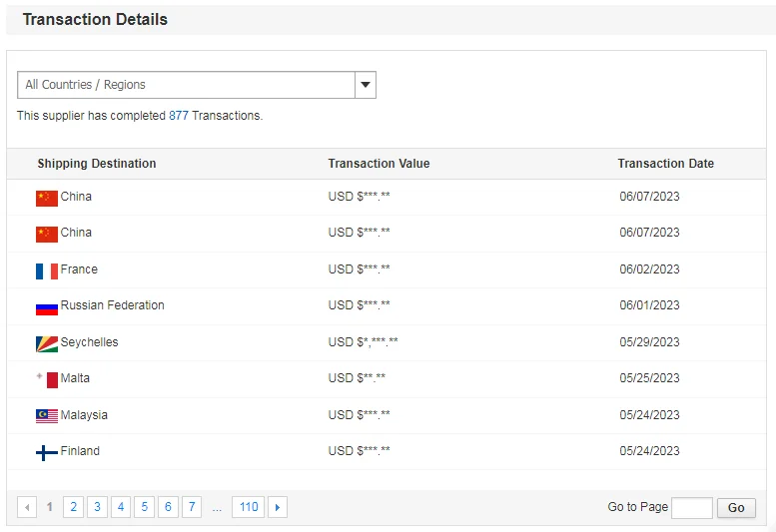Navigate to page 7
Image resolution: width=776 pixels, height=532 pixels.
click(x=192, y=507)
